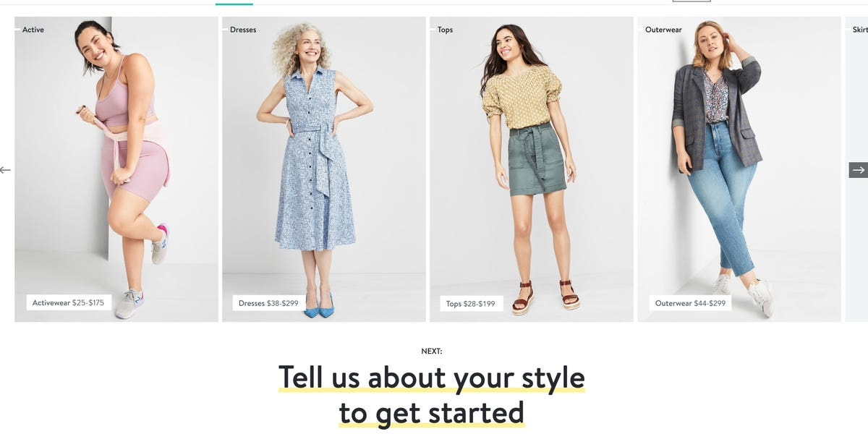Open the partially visible Skirts card

pyautogui.click(x=856, y=169)
